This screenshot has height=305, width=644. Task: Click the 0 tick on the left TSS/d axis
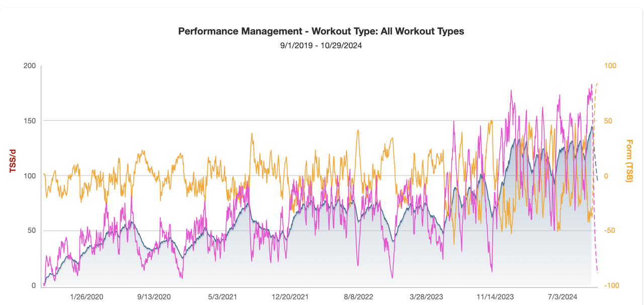click(x=34, y=285)
